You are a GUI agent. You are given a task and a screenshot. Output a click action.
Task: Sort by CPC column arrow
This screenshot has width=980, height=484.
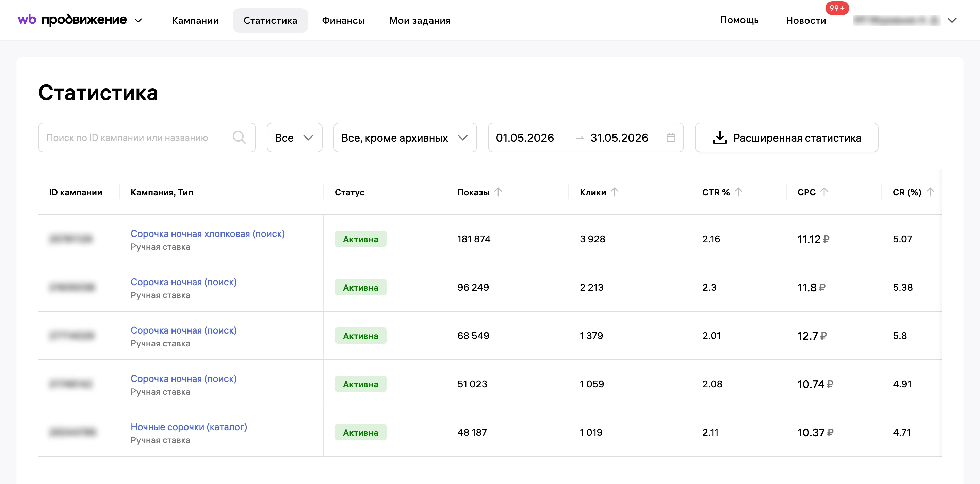(824, 192)
